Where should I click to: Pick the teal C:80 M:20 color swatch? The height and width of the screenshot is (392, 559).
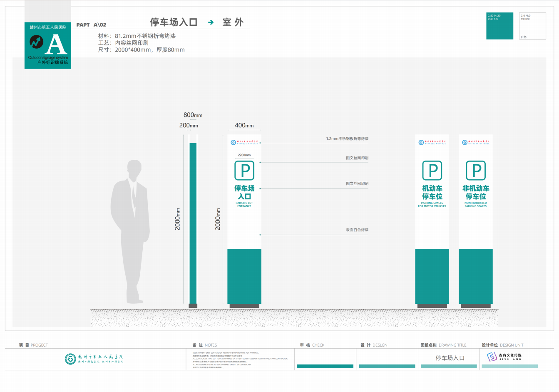499,26
